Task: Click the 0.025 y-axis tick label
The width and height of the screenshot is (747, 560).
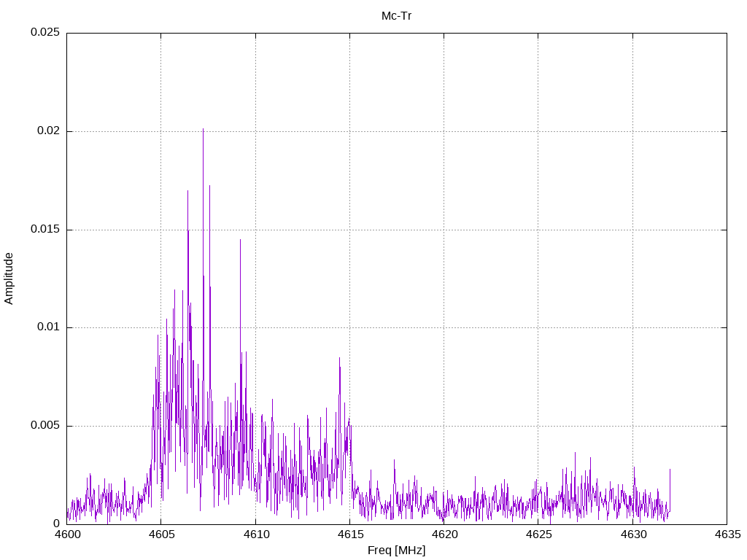Action: point(44,33)
